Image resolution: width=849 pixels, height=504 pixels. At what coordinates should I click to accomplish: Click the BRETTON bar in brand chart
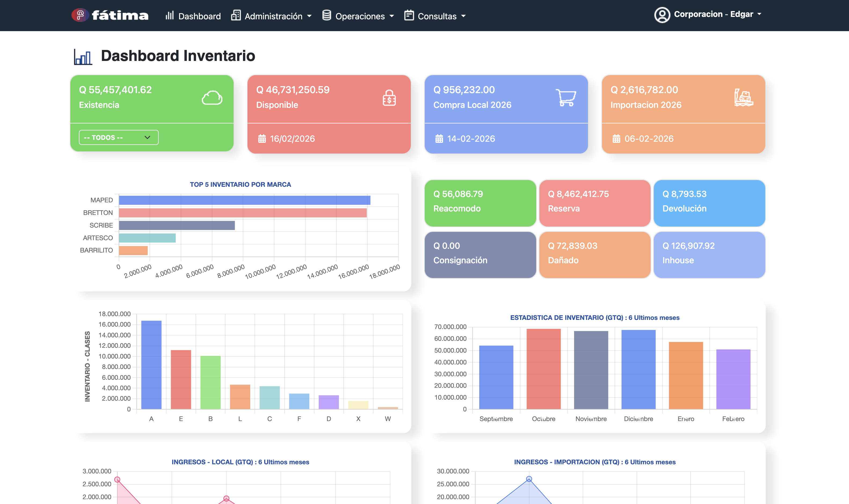(x=243, y=213)
